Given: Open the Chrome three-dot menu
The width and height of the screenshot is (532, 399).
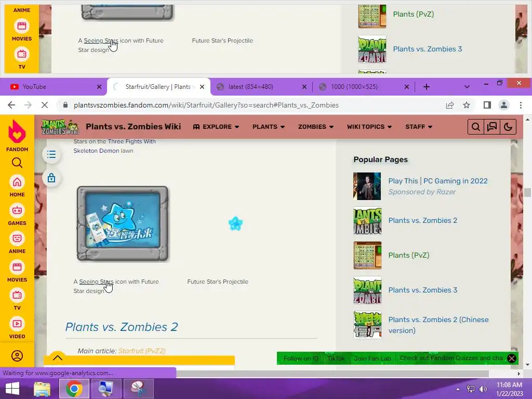Looking at the screenshot, I should point(521,105).
